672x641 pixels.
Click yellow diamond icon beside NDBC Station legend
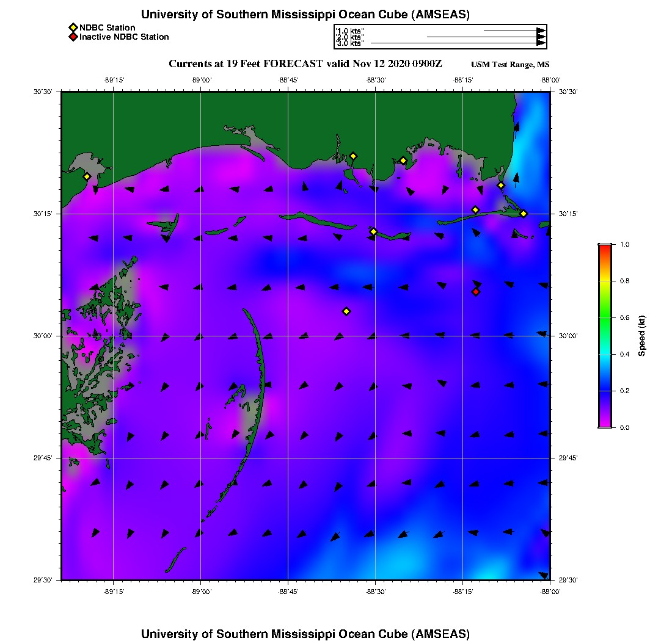click(73, 27)
